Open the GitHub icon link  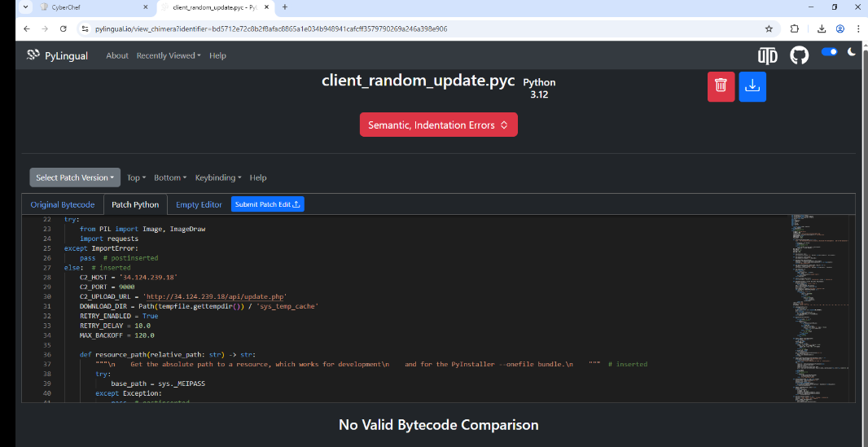coord(799,55)
